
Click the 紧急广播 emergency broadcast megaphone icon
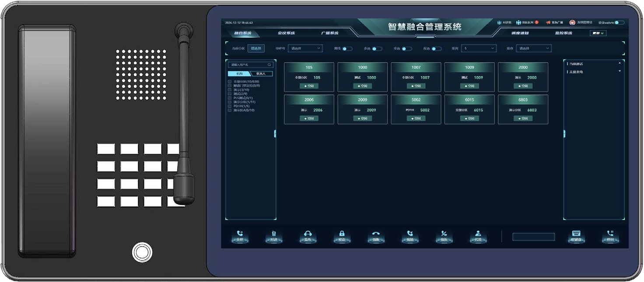click(548, 22)
